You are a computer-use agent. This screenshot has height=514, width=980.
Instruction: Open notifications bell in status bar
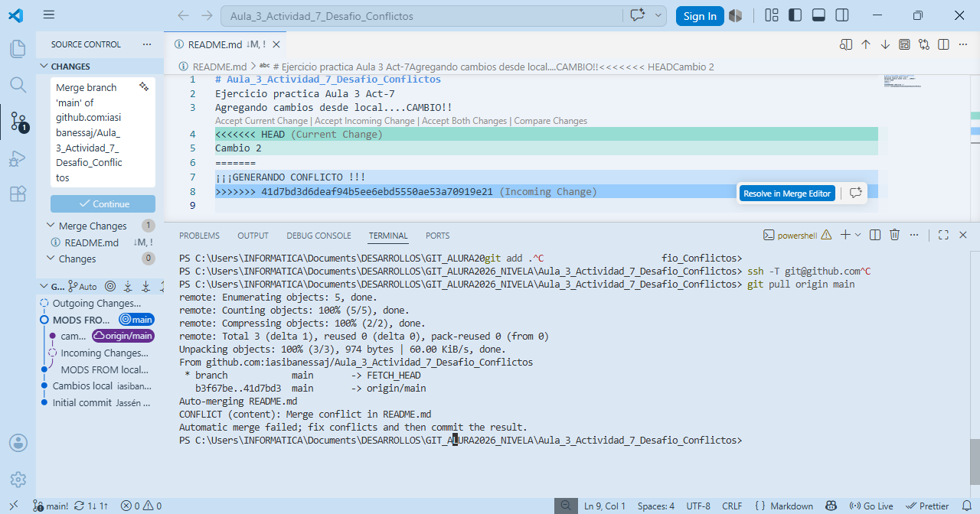pos(966,506)
